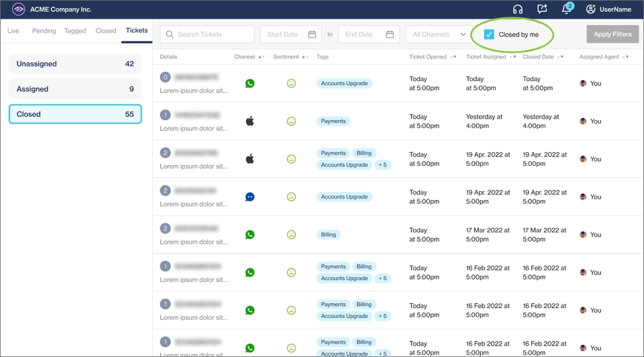
Task: Click the Apply Filters button
Action: tap(612, 34)
